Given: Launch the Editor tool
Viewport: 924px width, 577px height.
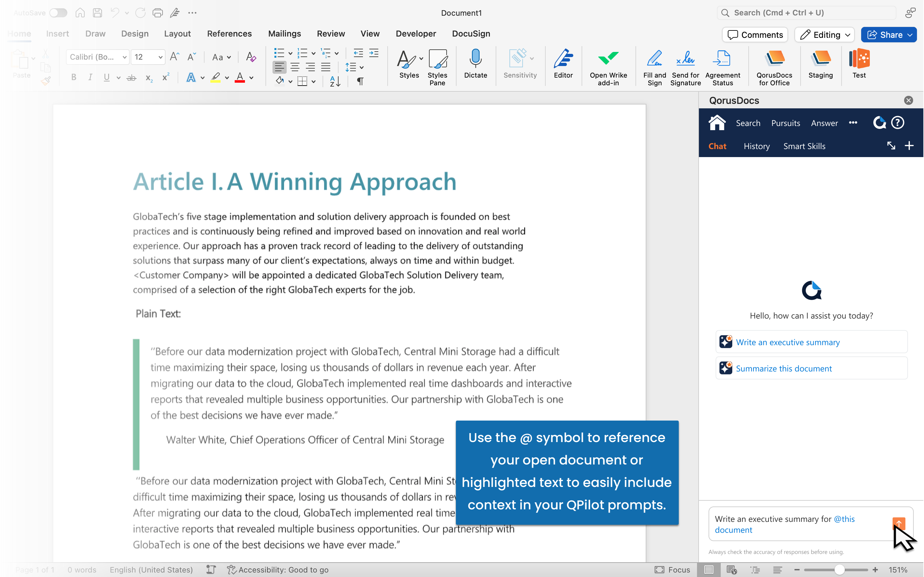Looking at the screenshot, I should 563,64.
